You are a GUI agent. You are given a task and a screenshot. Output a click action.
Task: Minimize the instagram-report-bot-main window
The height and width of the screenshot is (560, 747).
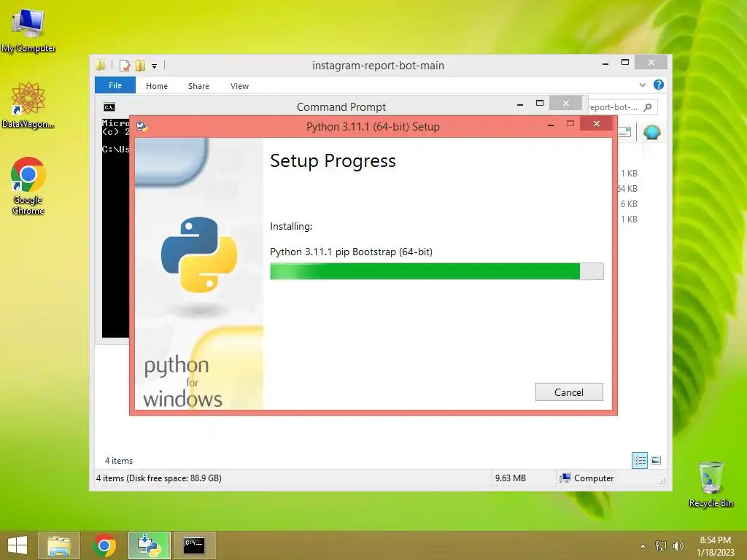coord(605,63)
